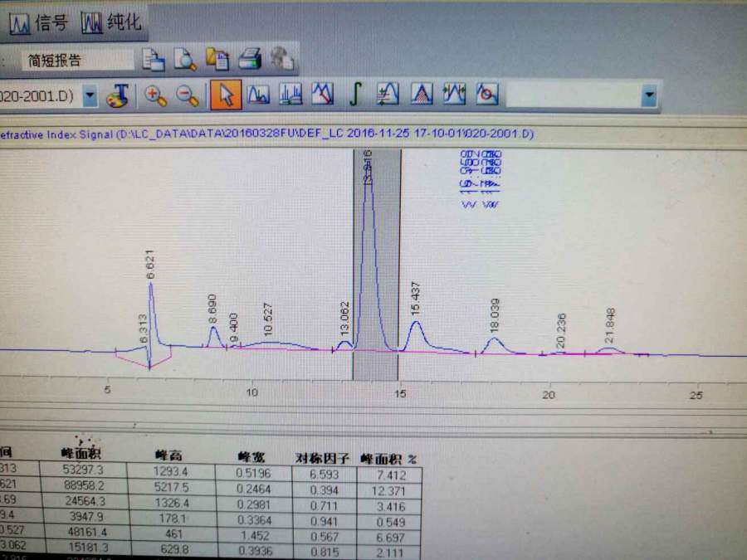Click the negative peak integration icon
Viewport: 747px width, 560px height.
tap(388, 93)
